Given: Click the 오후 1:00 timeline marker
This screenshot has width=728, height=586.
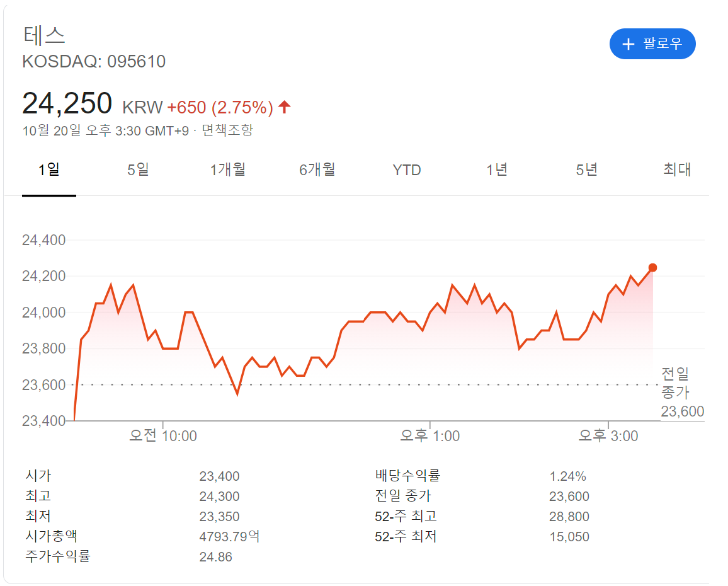Looking at the screenshot, I should coord(430,435).
